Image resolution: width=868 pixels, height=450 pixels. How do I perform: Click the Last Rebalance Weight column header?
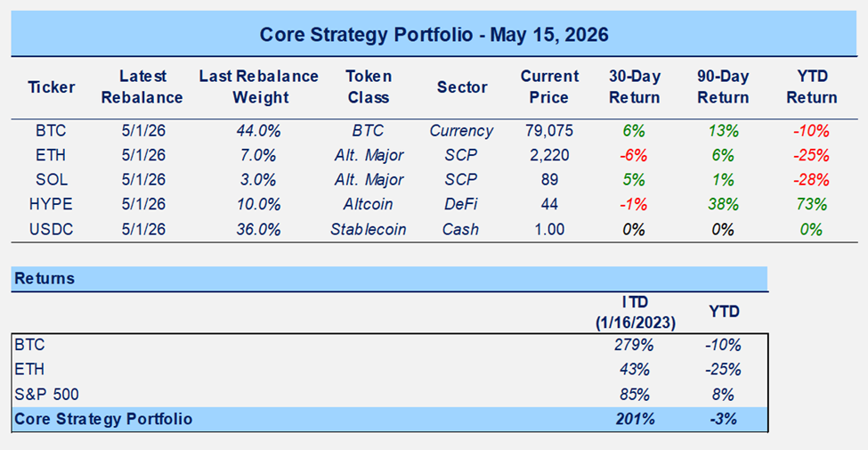tap(259, 87)
